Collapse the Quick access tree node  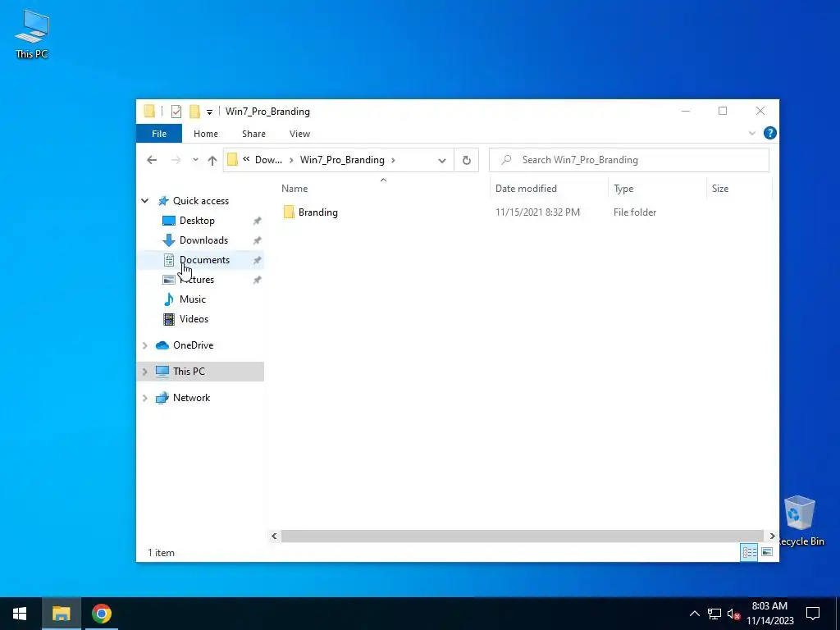tap(145, 201)
